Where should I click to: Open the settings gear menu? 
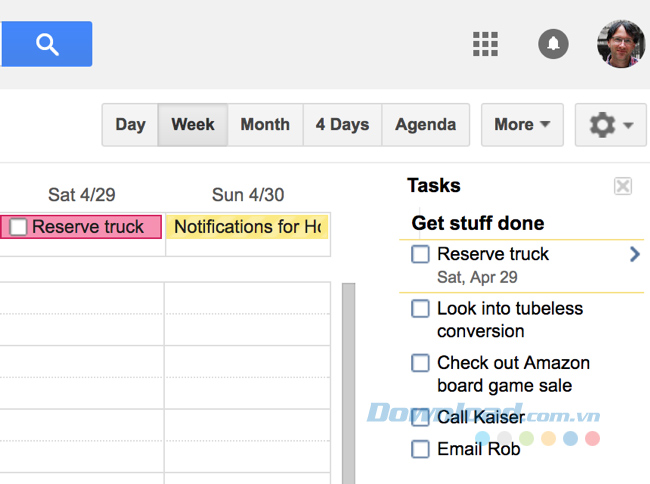611,125
